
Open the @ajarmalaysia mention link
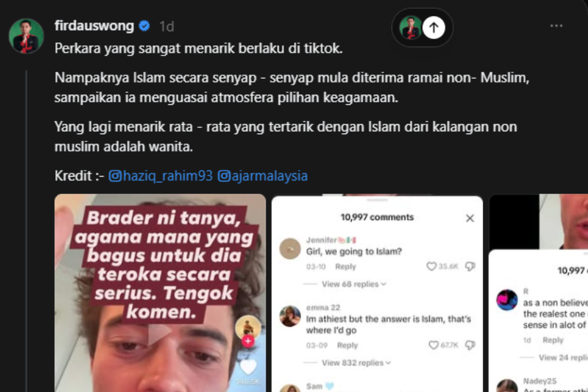[262, 176]
